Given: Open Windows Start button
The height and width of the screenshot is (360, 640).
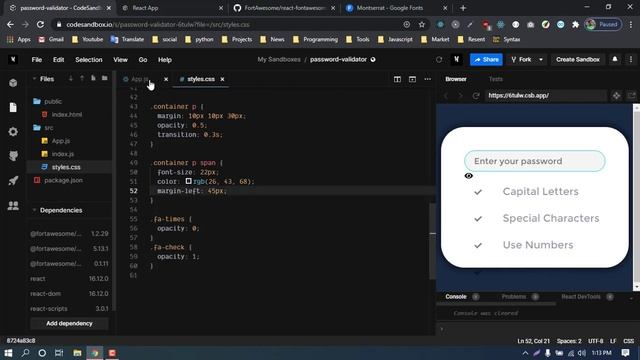Looking at the screenshot, I should (8, 353).
